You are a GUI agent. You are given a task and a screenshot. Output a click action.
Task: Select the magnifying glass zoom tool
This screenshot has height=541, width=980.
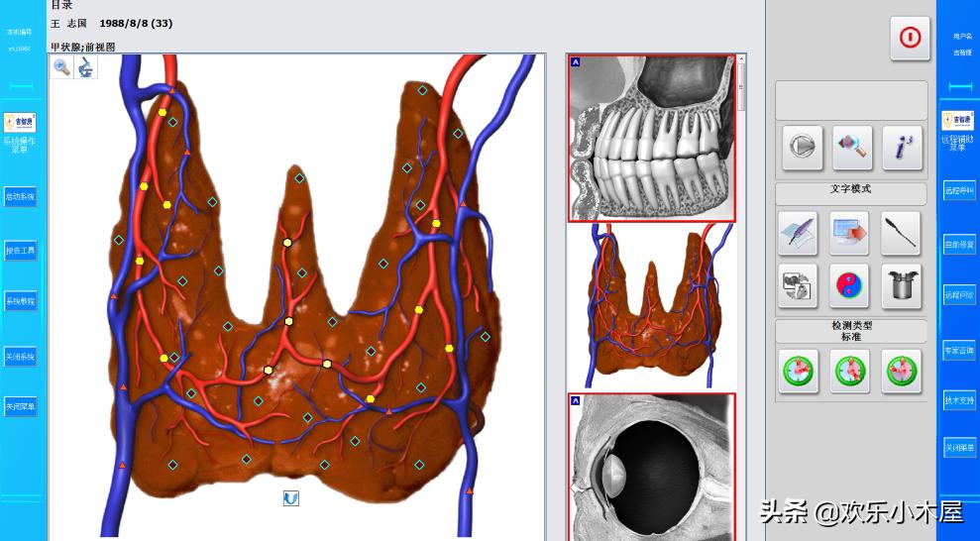[x=61, y=66]
